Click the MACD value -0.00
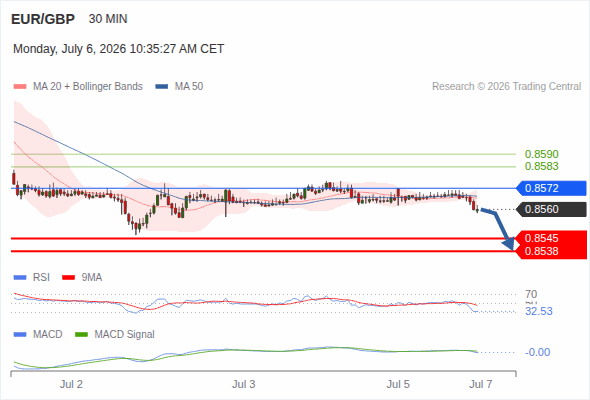The width and height of the screenshot is (590, 400). coord(538,353)
